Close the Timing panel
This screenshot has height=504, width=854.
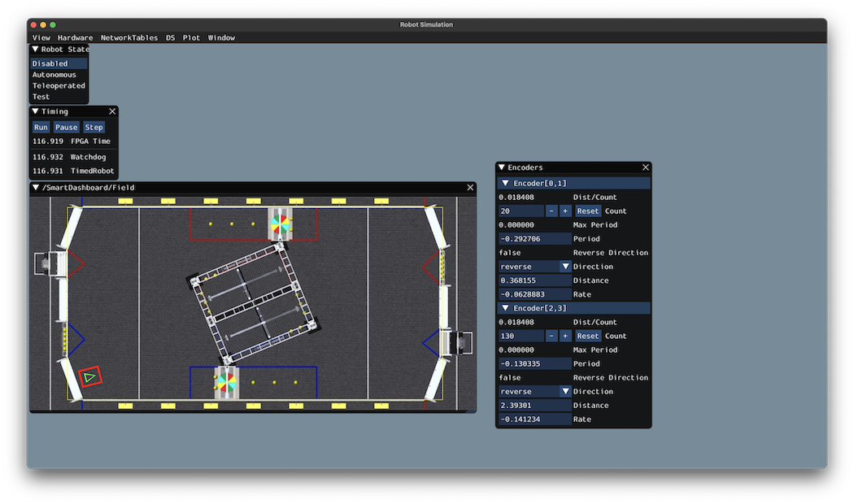coord(112,111)
